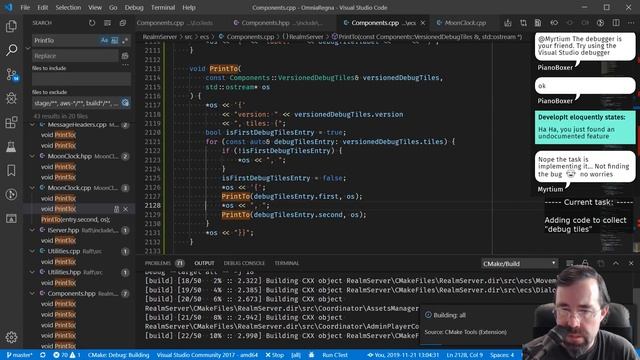This screenshot has width=640, height=360.
Task: Toggle Use Exclude Settings and Ignore Files
Action: [125, 103]
